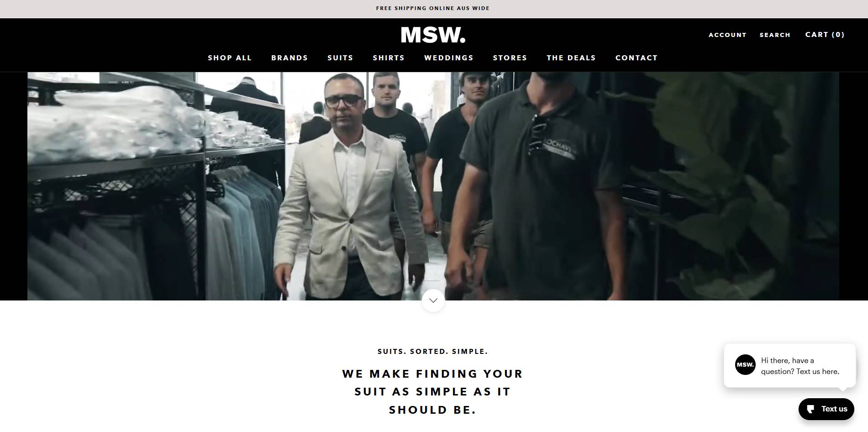
Task: Open the WEDDINGS page
Action: pyautogui.click(x=449, y=58)
